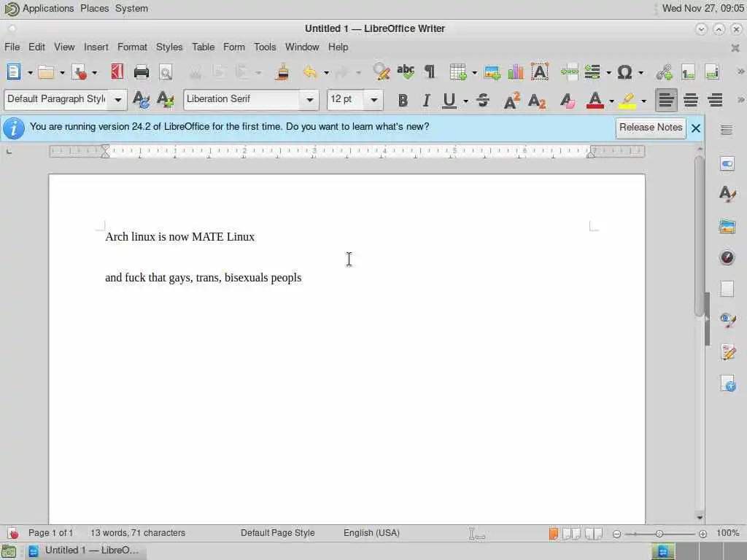Open the sidebar Navigator panel
Image resolution: width=747 pixels, height=560 pixels.
727,257
